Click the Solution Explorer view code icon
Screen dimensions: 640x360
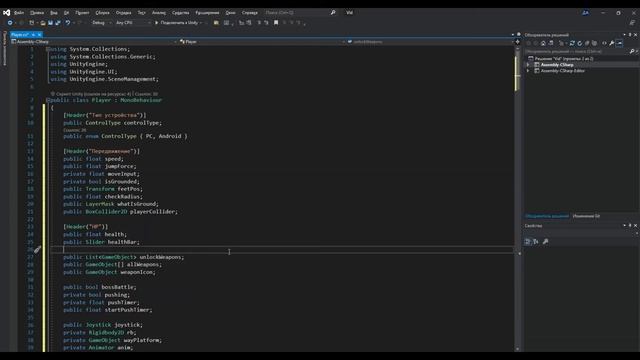(x=604, y=43)
